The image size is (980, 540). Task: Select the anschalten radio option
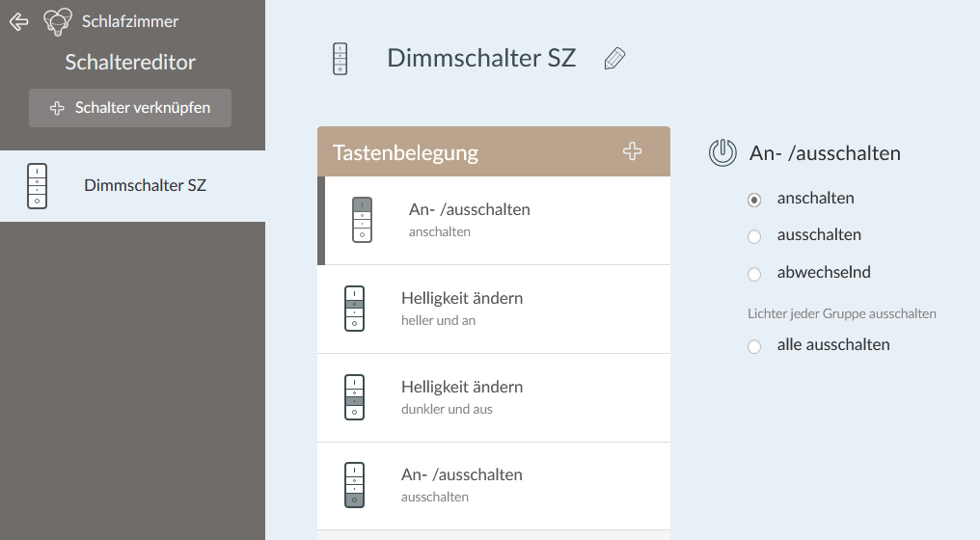point(754,200)
